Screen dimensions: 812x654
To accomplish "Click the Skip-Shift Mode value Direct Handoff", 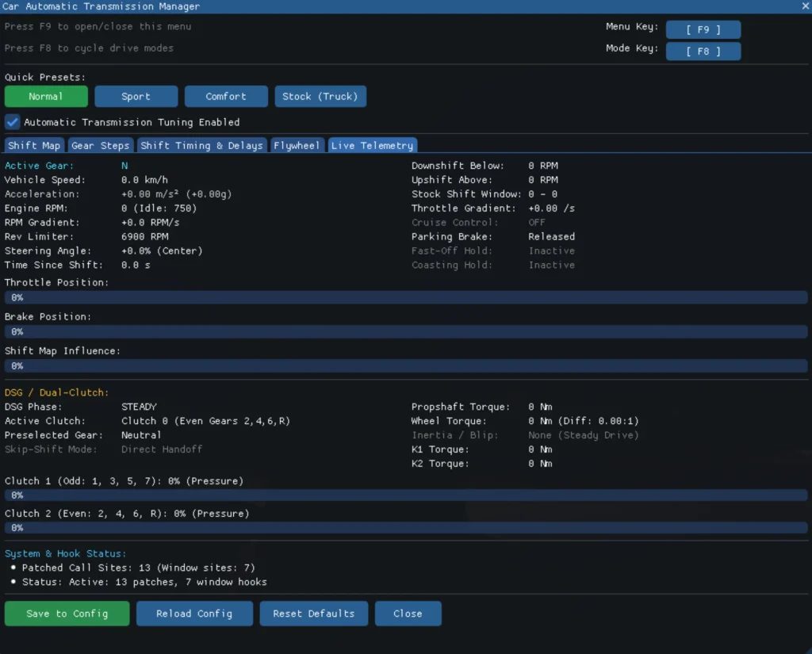I will tap(162, 449).
